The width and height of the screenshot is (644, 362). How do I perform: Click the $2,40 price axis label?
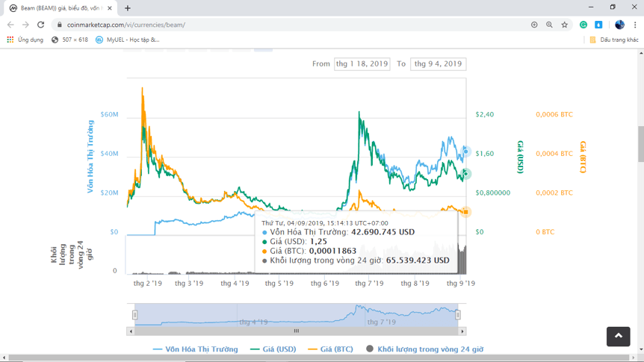coord(485,114)
